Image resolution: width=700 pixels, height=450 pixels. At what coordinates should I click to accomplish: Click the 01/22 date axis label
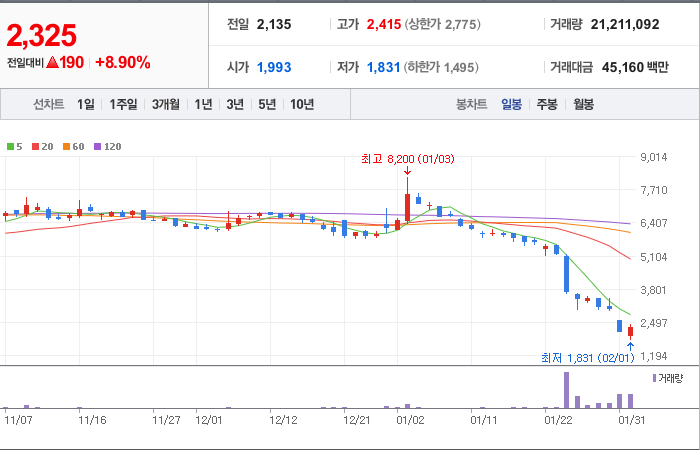tap(558, 421)
